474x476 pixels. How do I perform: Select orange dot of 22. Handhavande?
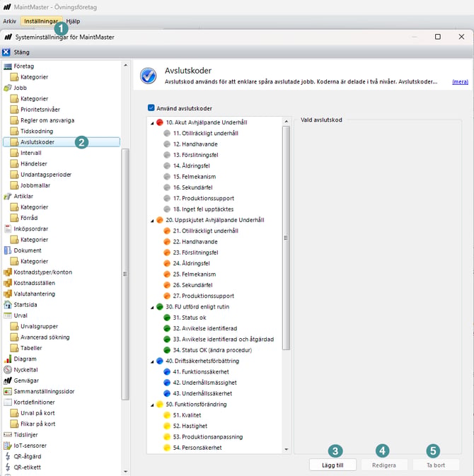point(167,242)
